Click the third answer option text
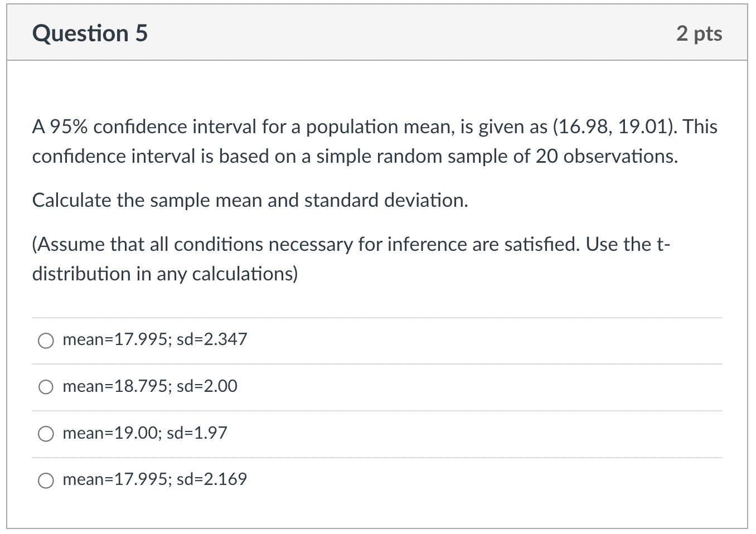 [x=144, y=433]
